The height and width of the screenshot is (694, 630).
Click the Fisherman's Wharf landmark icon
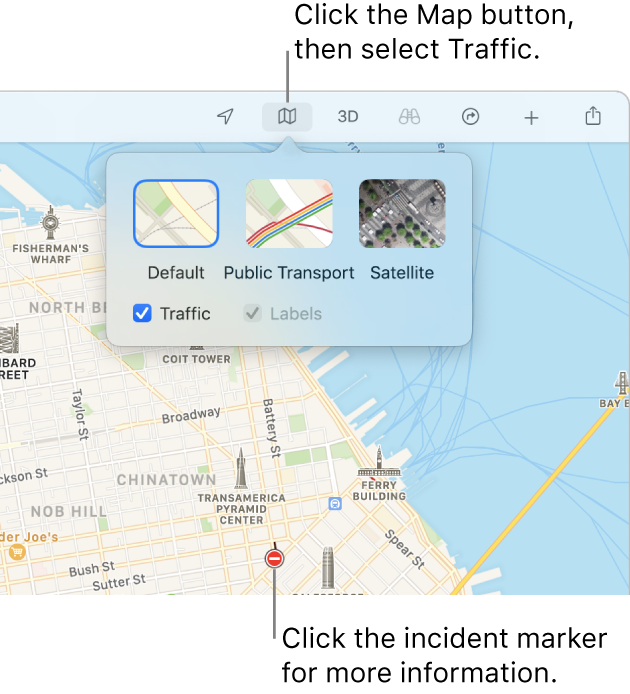[x=50, y=223]
